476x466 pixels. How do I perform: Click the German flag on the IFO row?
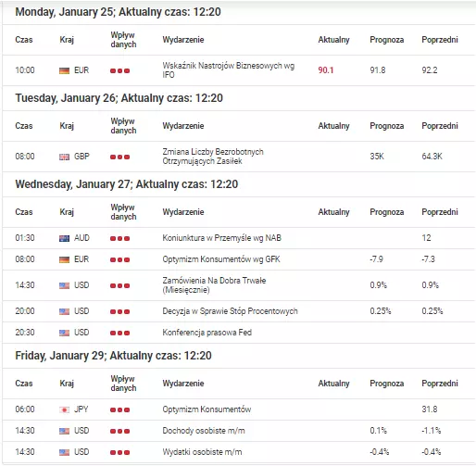point(64,70)
